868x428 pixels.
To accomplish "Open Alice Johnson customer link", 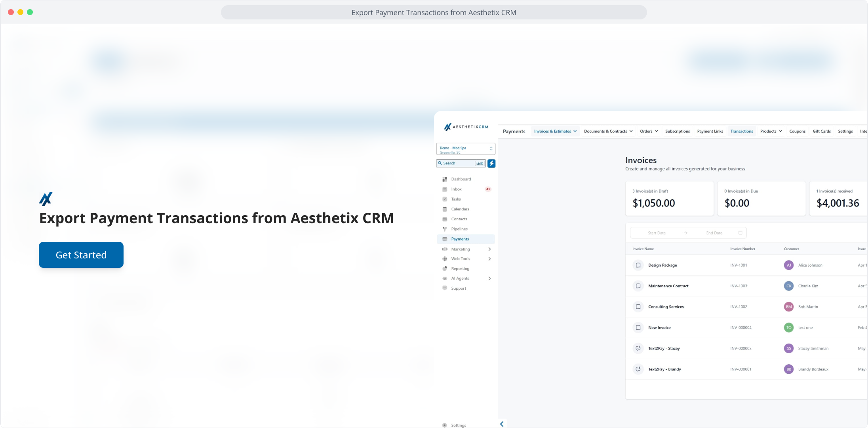I will click(810, 265).
